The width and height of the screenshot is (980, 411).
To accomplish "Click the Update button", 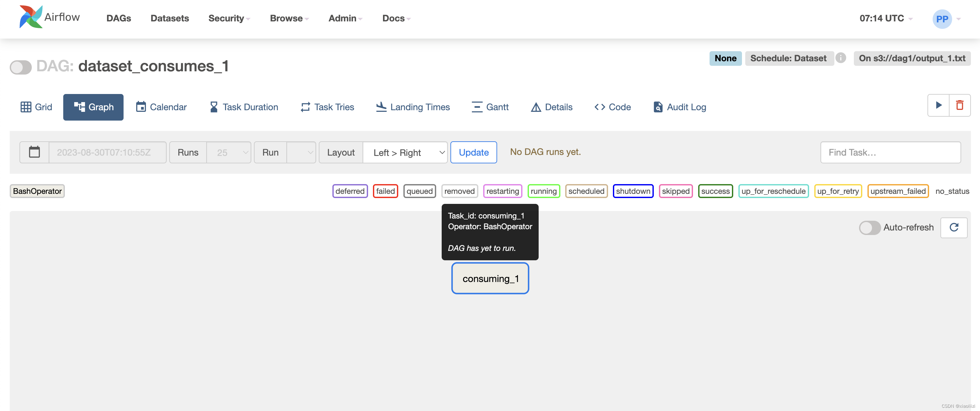I will click(473, 152).
